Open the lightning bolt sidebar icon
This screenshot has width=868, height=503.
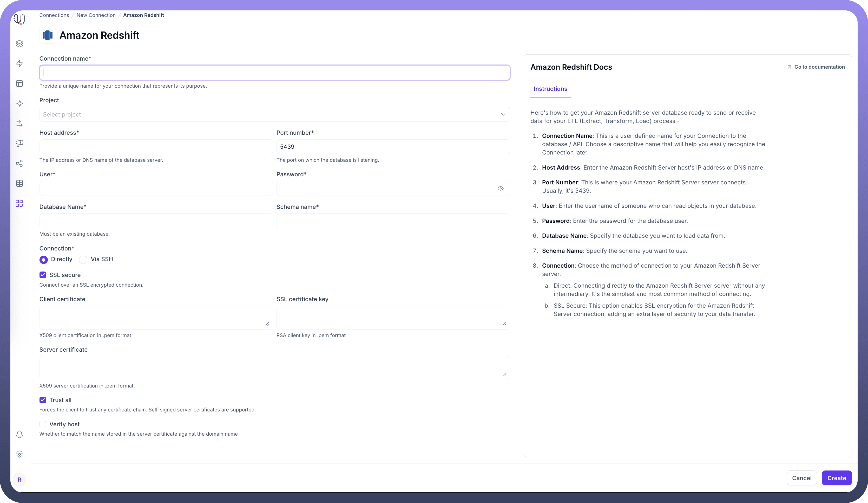click(19, 63)
